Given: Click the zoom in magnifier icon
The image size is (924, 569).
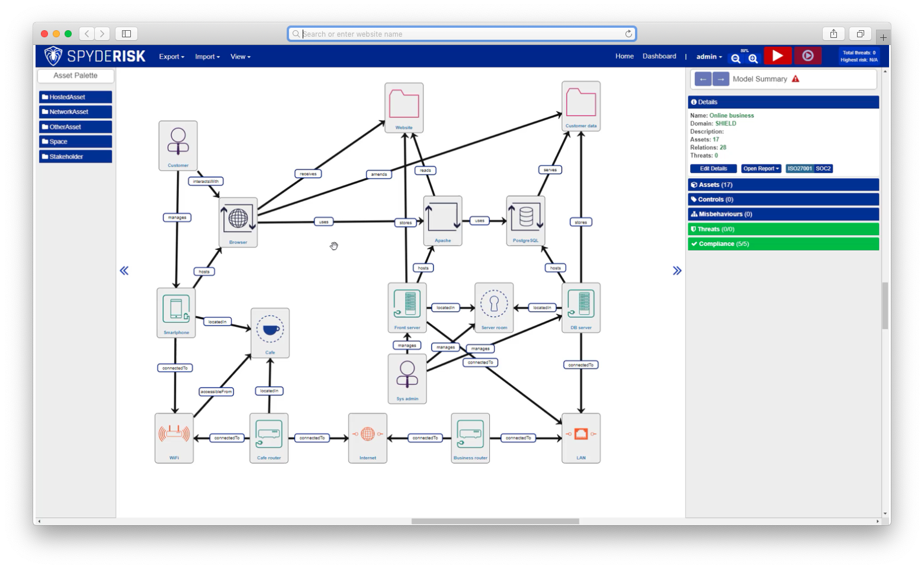Looking at the screenshot, I should click(x=753, y=59).
